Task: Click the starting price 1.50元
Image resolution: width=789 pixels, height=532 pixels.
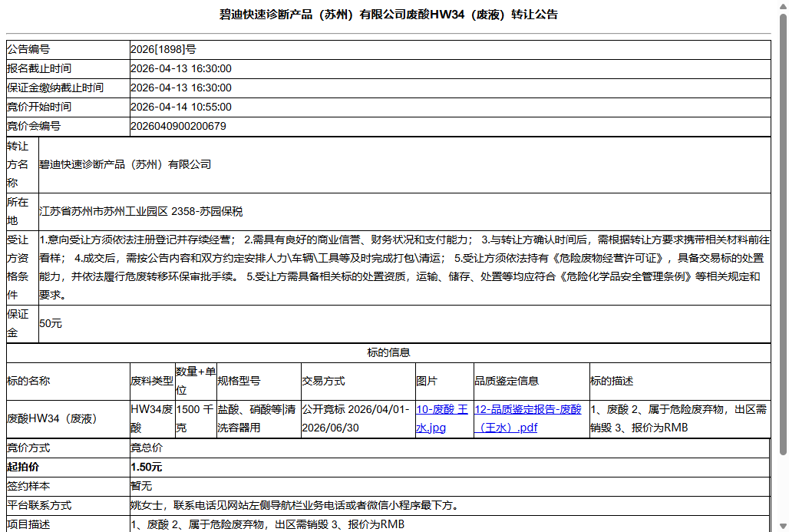Action: pos(146,467)
